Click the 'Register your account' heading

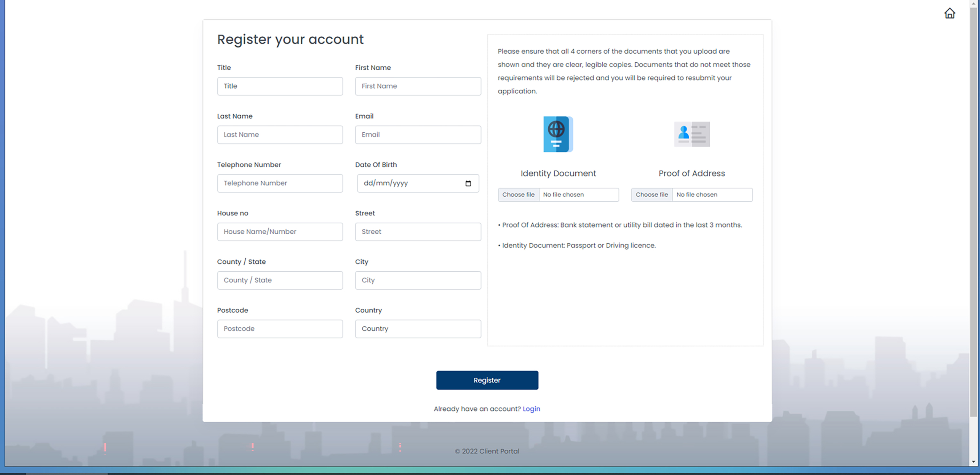[x=290, y=40]
